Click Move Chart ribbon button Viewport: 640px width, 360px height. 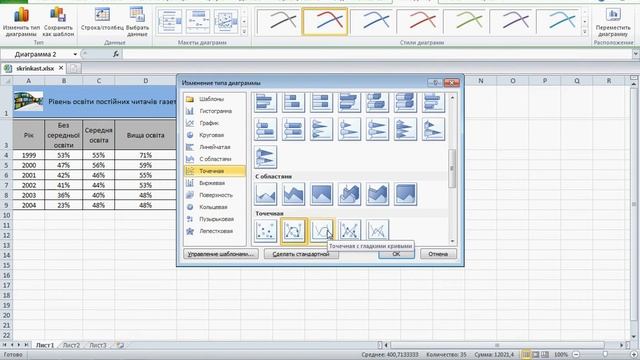(x=613, y=22)
